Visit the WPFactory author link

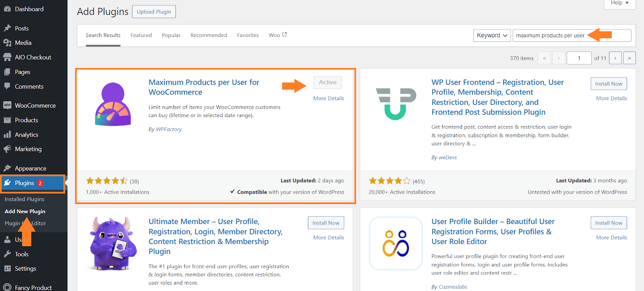pyautogui.click(x=169, y=129)
